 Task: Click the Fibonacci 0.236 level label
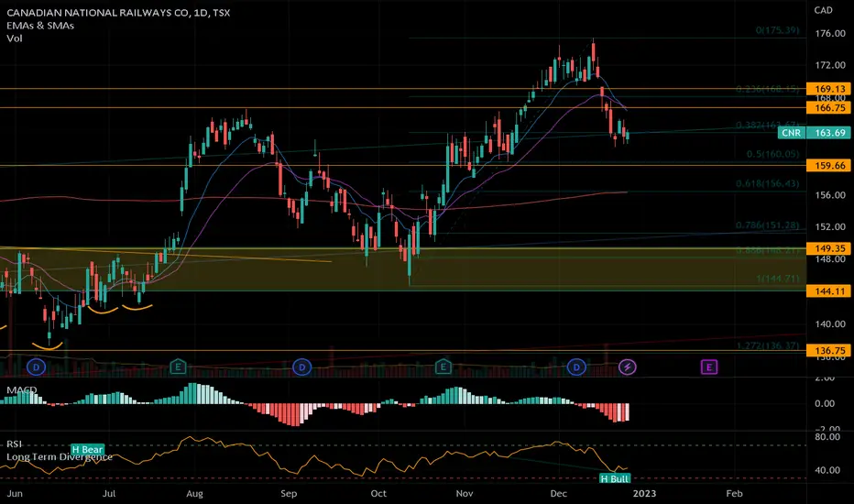pos(767,89)
